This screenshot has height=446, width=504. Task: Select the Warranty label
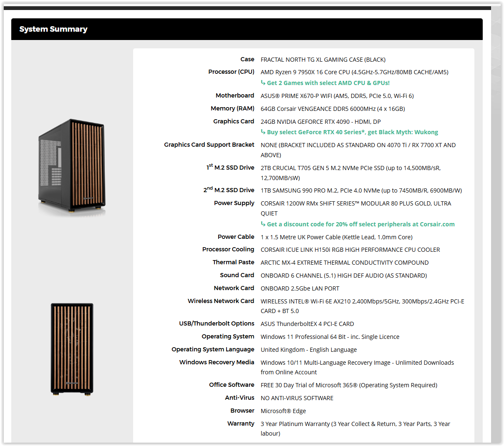click(241, 423)
